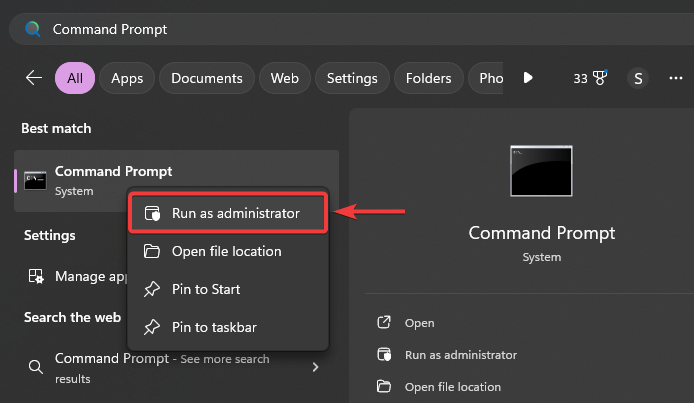Choose Open file location in context menu

(226, 251)
